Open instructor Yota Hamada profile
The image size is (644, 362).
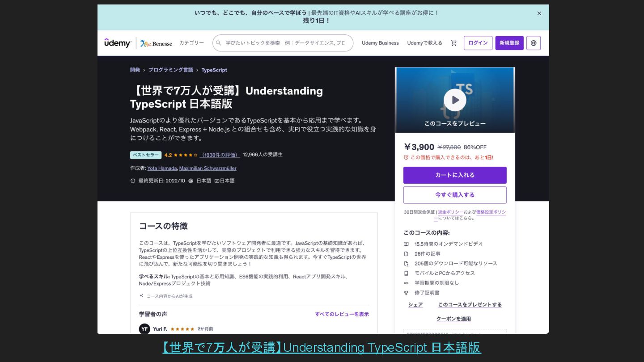pyautogui.click(x=162, y=168)
